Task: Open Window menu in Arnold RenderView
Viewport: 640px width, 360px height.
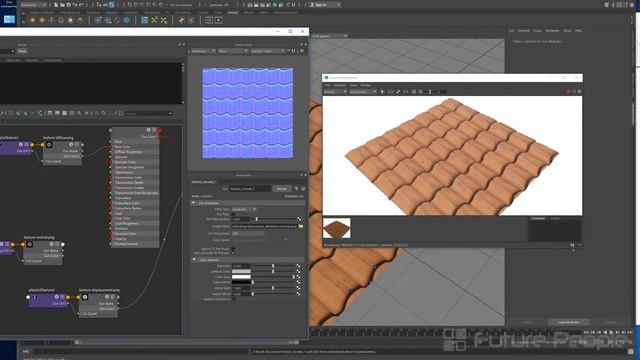Action: [340, 85]
